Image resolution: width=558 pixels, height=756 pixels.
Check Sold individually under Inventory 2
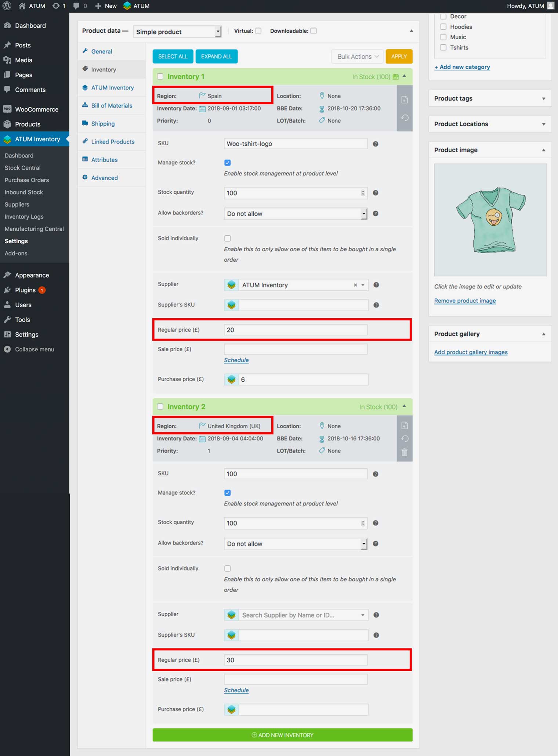(228, 568)
